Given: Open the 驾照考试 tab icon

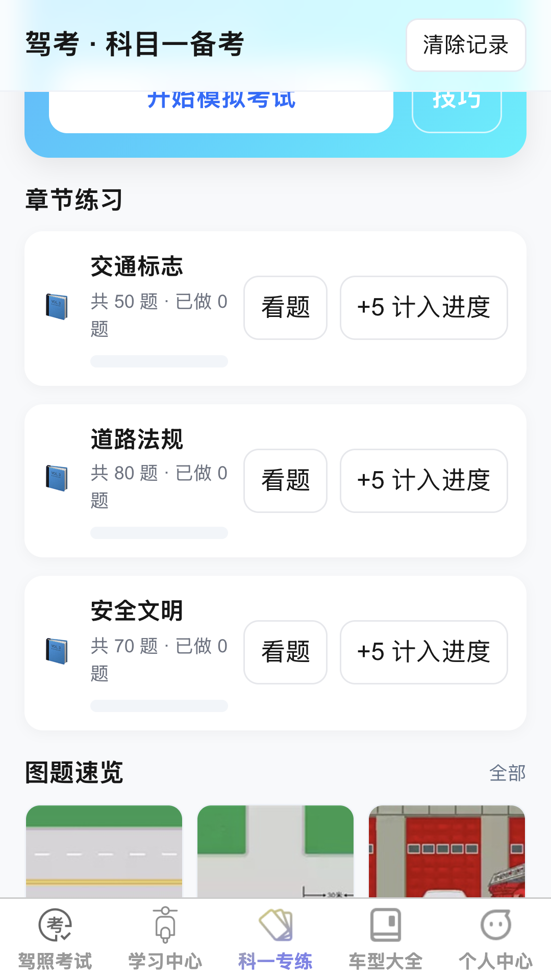Looking at the screenshot, I should [x=55, y=925].
